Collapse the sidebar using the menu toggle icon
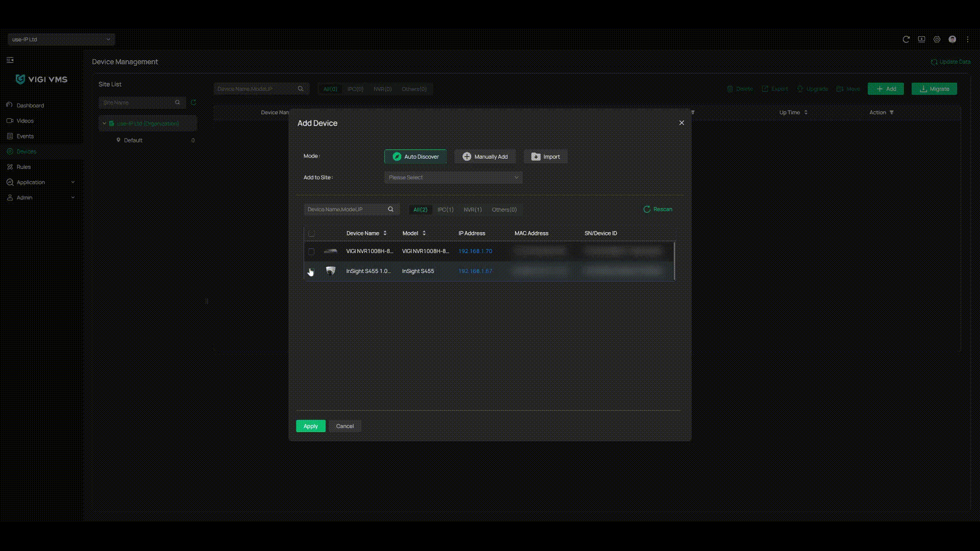The width and height of the screenshot is (980, 551). (x=10, y=60)
